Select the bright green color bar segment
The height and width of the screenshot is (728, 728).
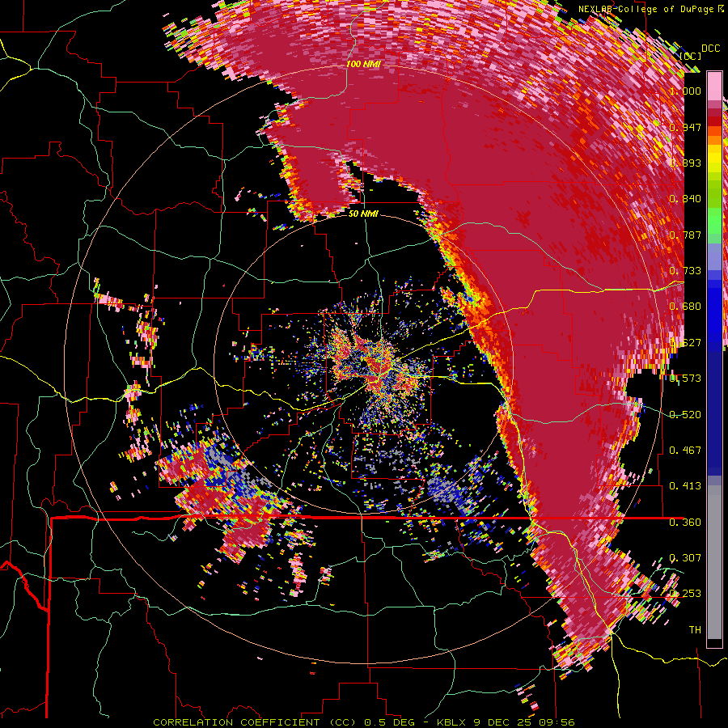pos(714,221)
